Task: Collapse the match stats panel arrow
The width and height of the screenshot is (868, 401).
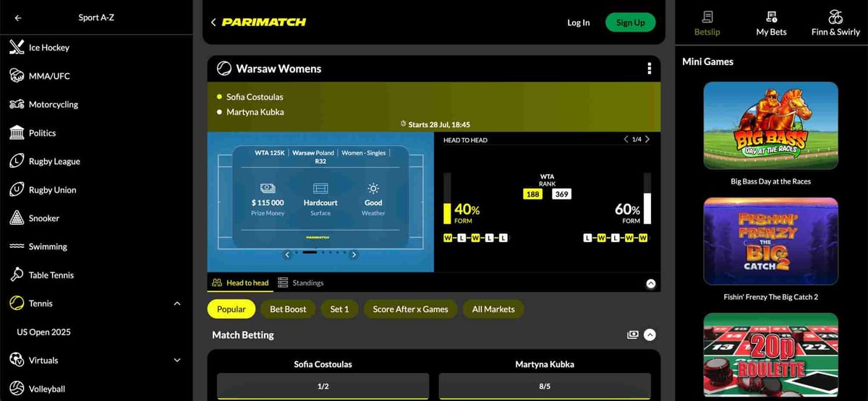Action: [650, 284]
